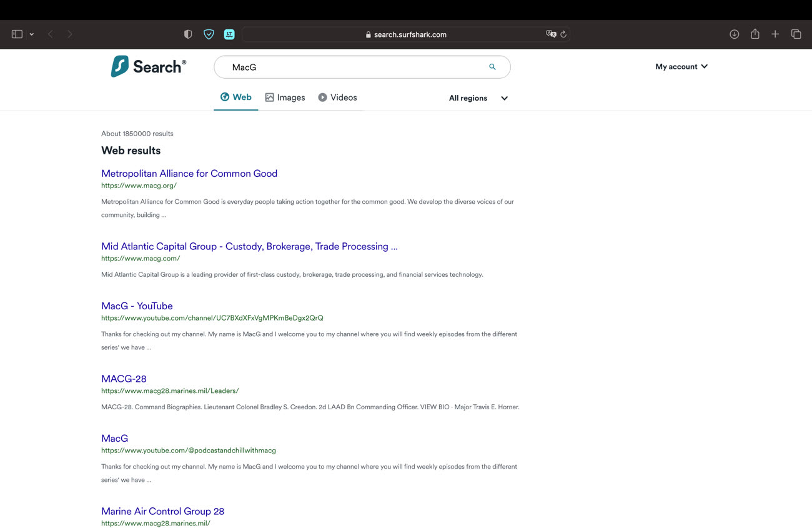The image size is (812, 528).
Task: Open a new tab with plus icon
Action: tap(775, 34)
